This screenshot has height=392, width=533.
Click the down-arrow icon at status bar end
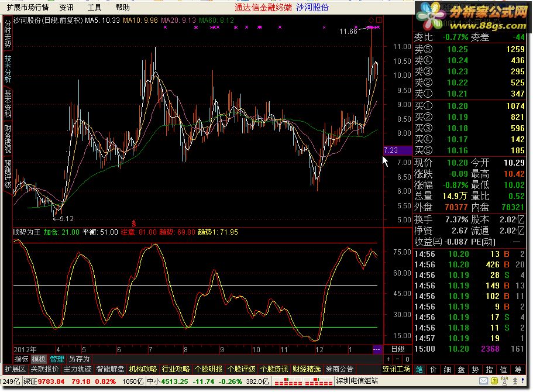click(523, 381)
